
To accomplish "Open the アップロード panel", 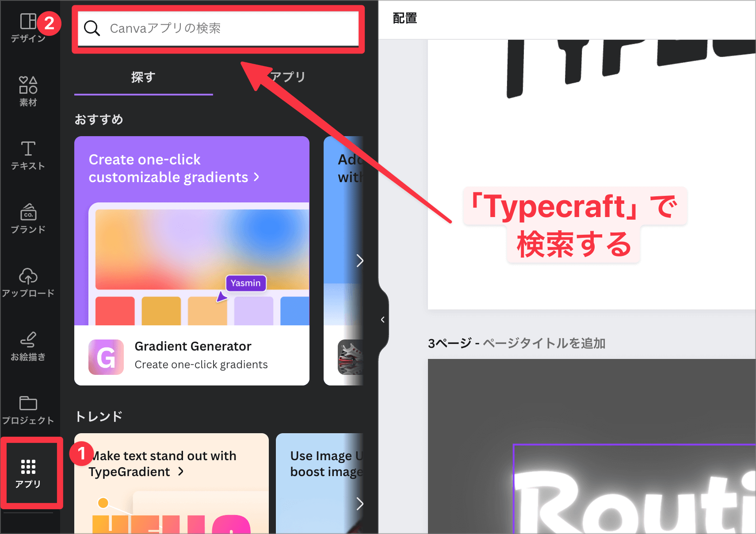I will 28,282.
